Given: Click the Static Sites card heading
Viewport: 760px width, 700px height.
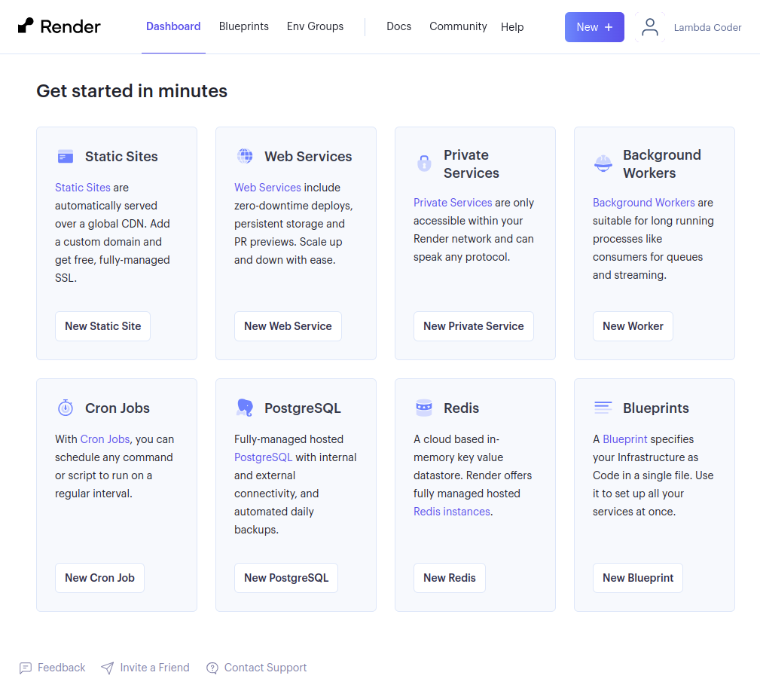Looking at the screenshot, I should (x=121, y=157).
